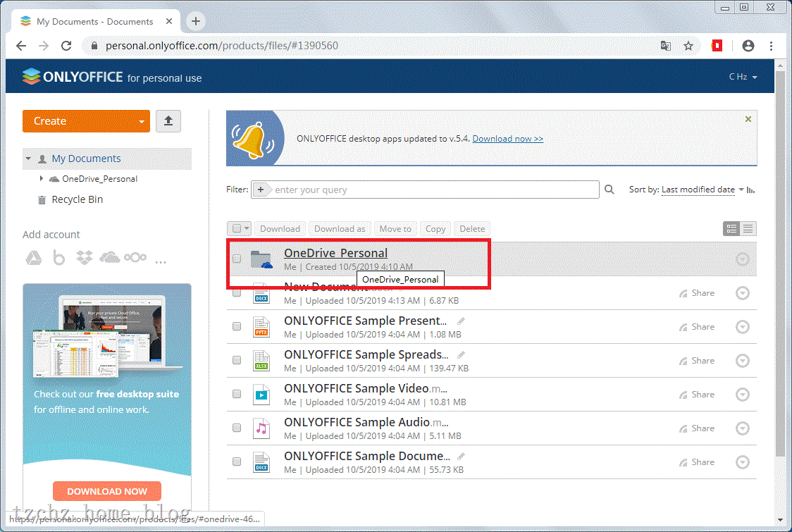
Task: Click pencil edit icon for Sample Spreadsheet
Action: [461, 355]
